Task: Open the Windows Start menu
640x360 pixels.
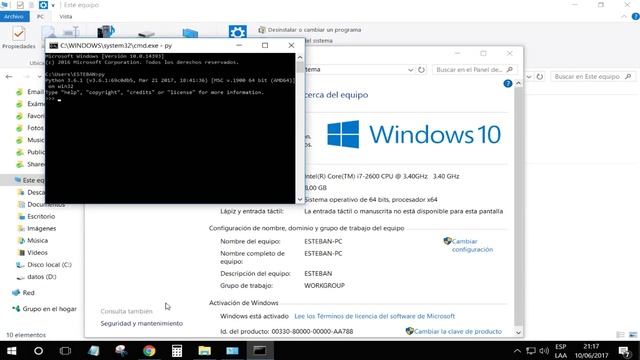Action: (x=11, y=351)
